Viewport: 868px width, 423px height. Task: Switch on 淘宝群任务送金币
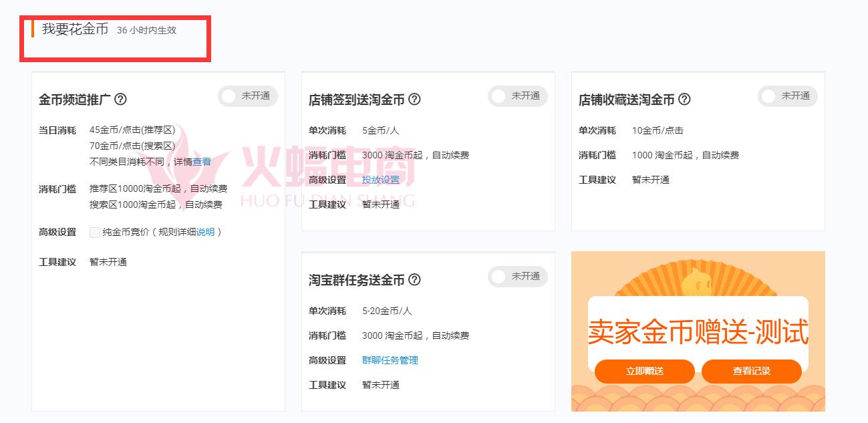[x=517, y=276]
